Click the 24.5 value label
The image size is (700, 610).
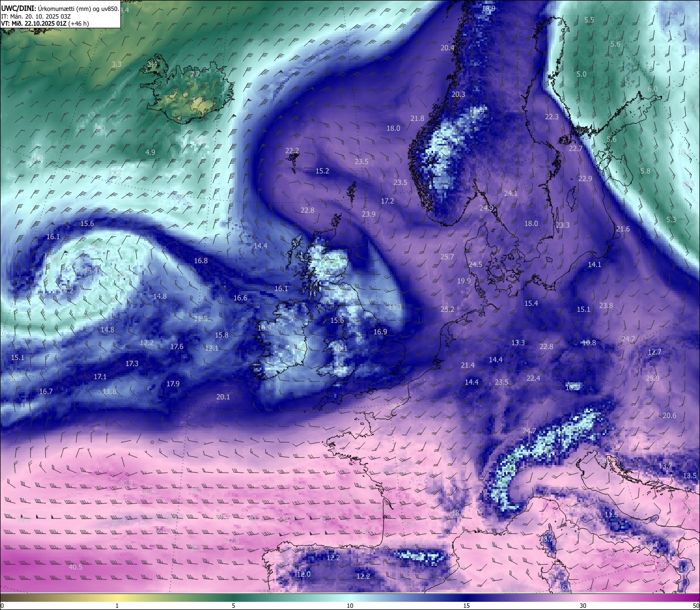click(x=475, y=265)
